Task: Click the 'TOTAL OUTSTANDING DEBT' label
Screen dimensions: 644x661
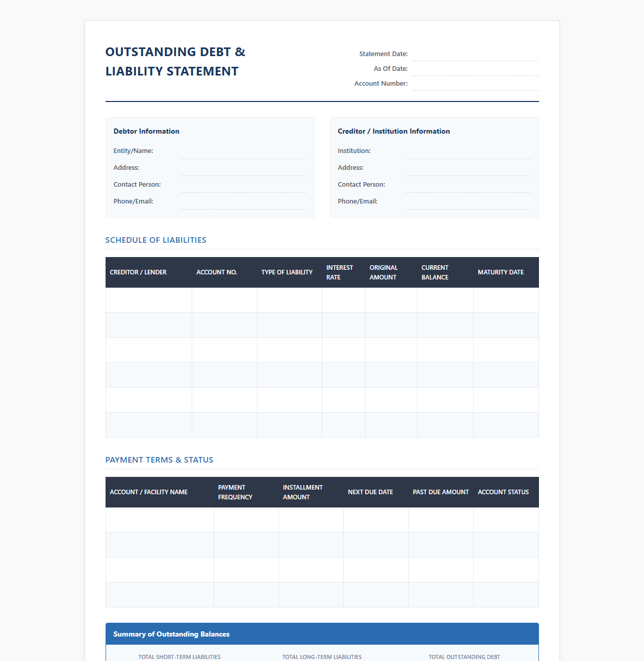Action: pyautogui.click(x=465, y=657)
